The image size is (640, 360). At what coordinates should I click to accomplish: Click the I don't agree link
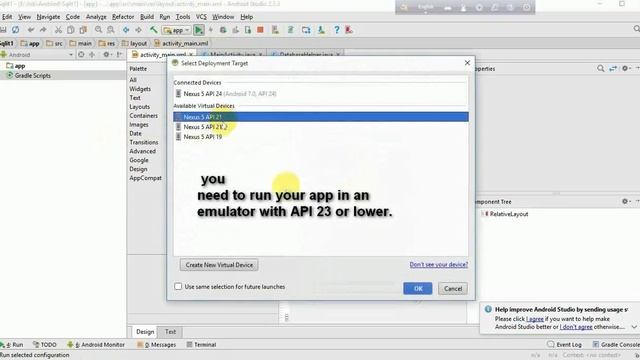[576, 327]
